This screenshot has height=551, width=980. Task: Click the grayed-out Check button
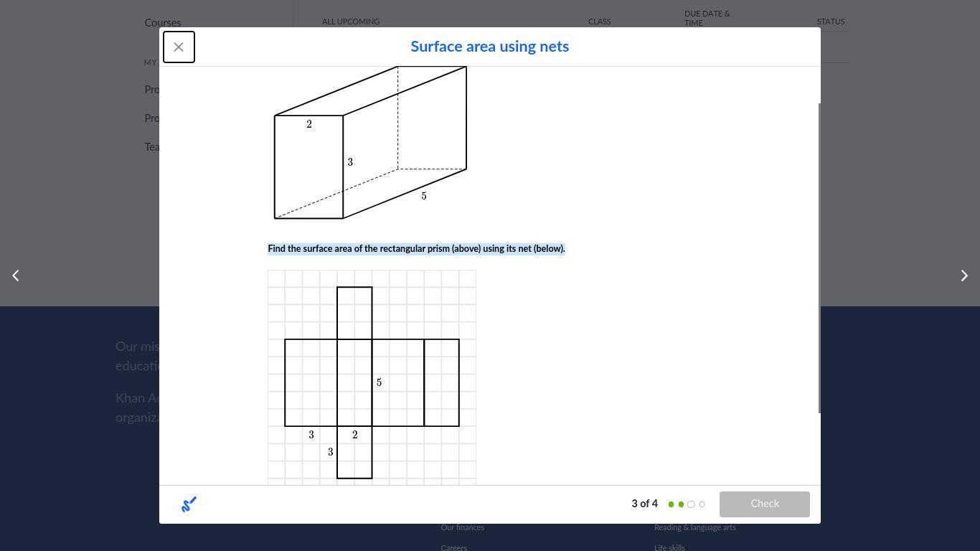pyautogui.click(x=765, y=504)
